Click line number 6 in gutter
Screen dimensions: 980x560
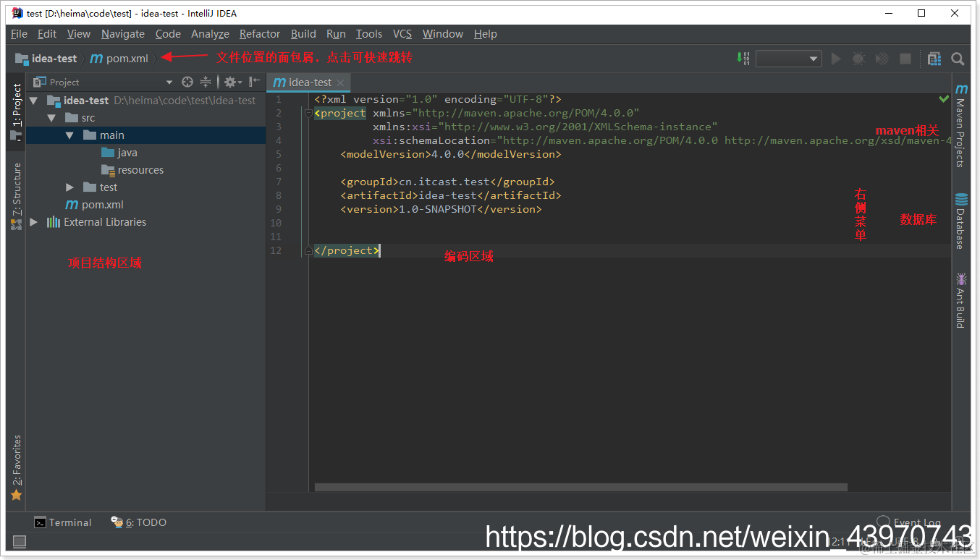tap(278, 168)
